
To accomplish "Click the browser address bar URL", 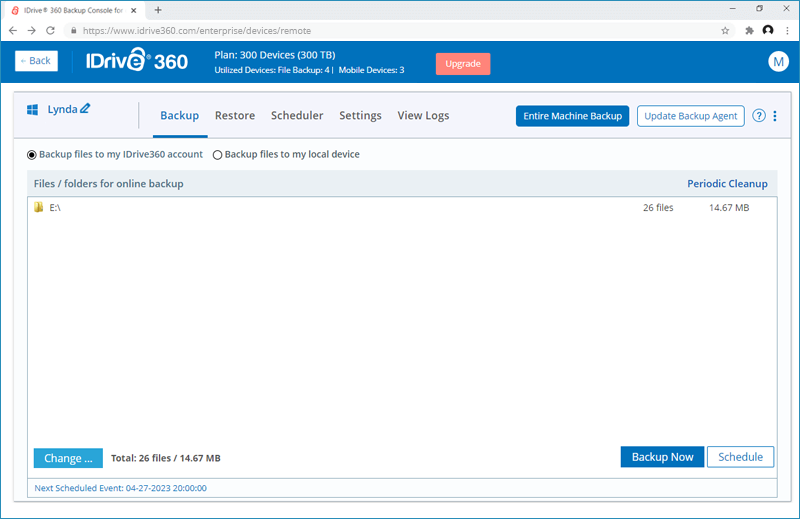I will pyautogui.click(x=196, y=31).
